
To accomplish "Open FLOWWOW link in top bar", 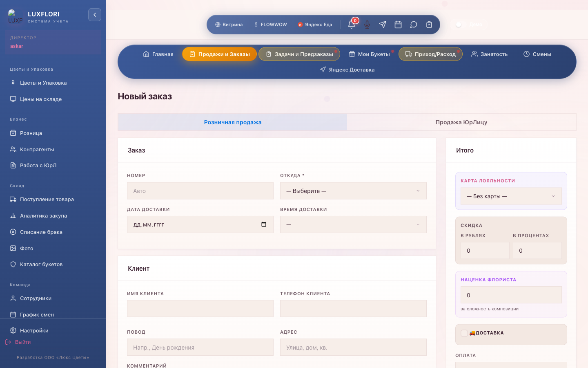I will tap(270, 25).
